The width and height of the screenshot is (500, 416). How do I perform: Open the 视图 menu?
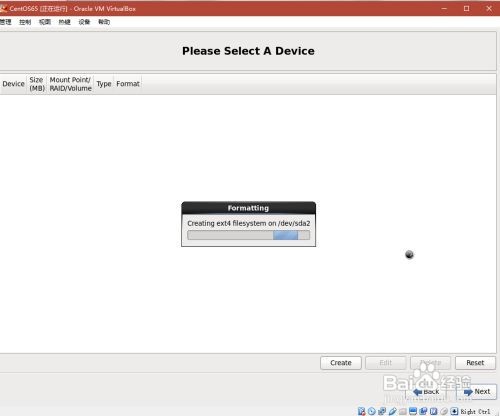tap(45, 22)
